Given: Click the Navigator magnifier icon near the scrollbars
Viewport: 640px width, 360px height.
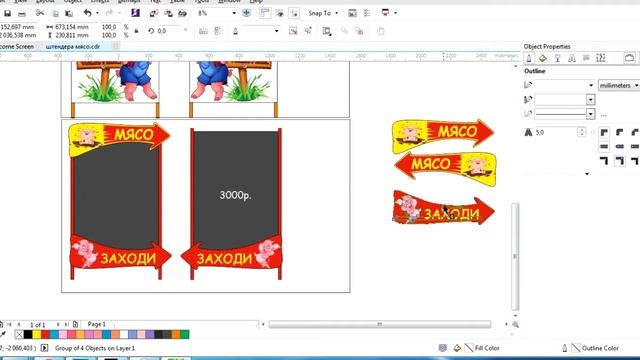Looking at the screenshot, I should tap(516, 324).
